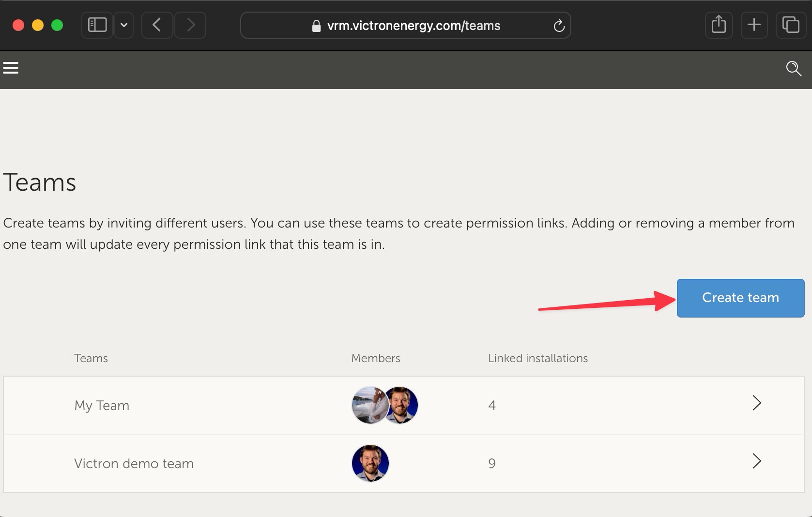Open the Safari share menu

[719, 25]
